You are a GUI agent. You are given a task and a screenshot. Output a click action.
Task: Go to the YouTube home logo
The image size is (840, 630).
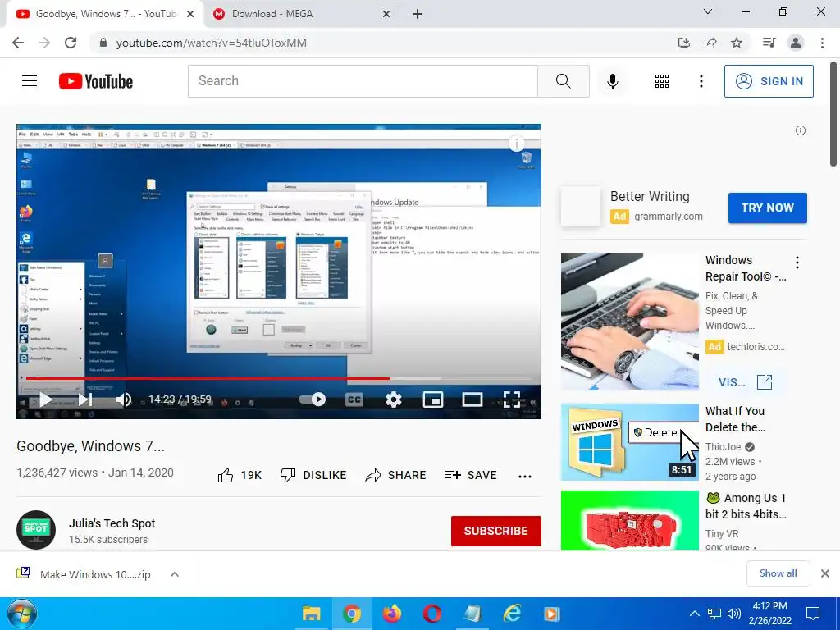point(96,81)
